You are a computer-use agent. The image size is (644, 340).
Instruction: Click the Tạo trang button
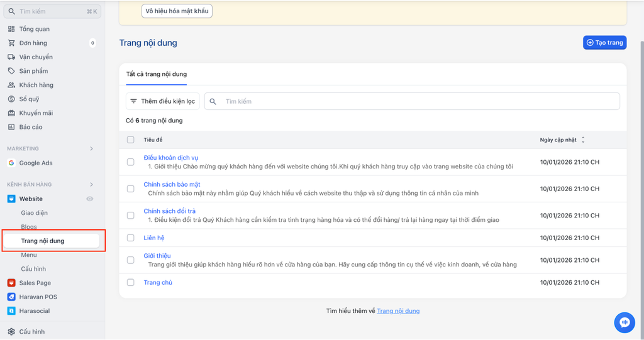(x=604, y=43)
